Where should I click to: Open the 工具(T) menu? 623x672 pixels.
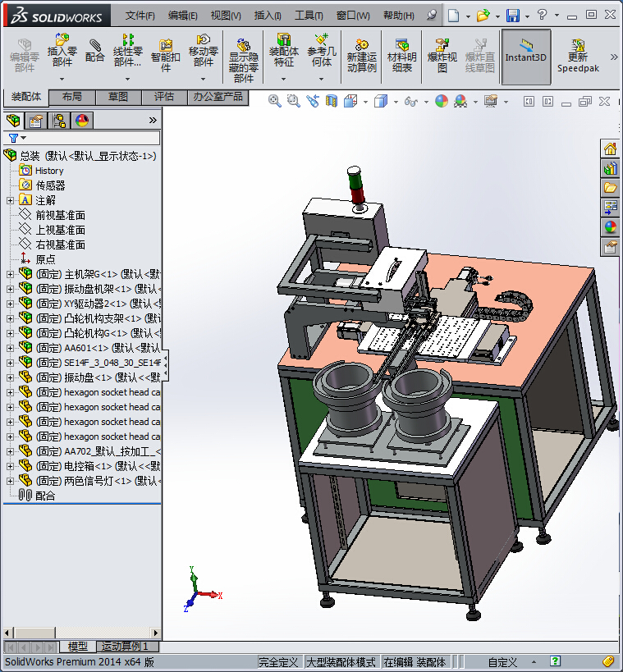click(x=309, y=16)
